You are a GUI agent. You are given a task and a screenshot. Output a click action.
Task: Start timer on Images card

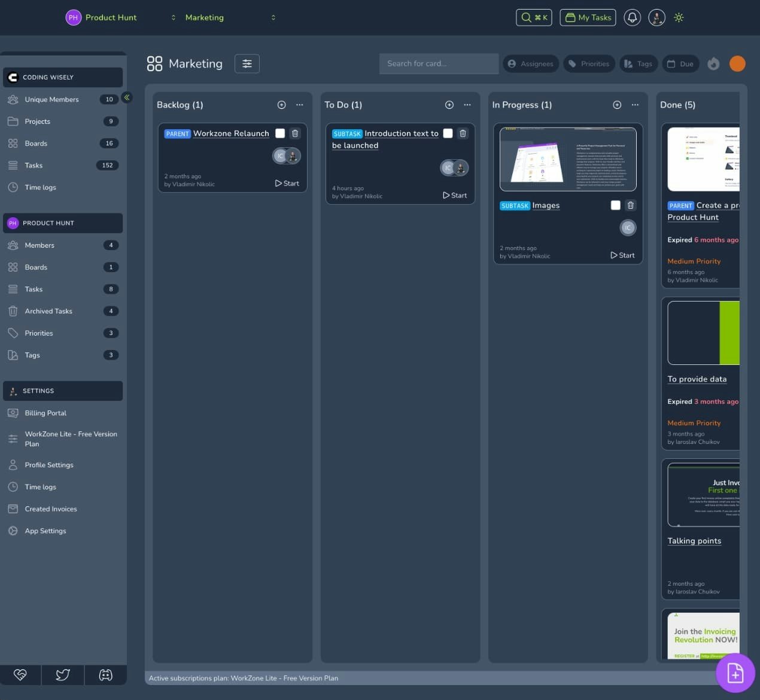point(622,255)
